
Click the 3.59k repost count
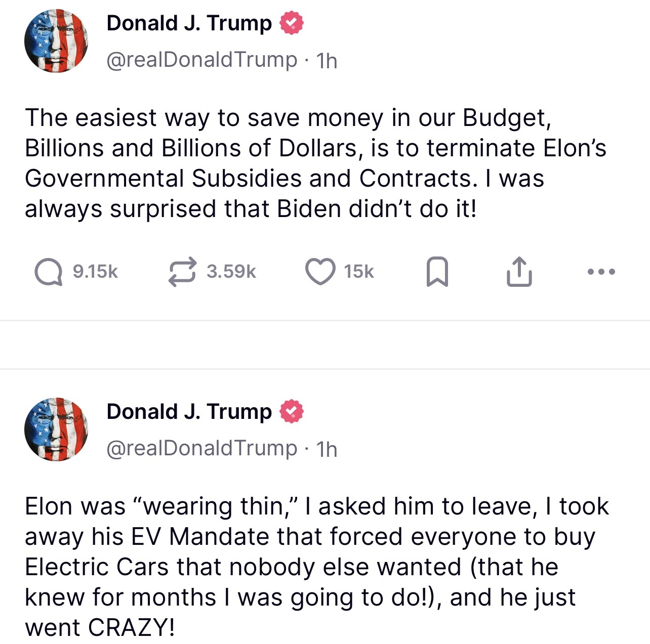point(231,272)
